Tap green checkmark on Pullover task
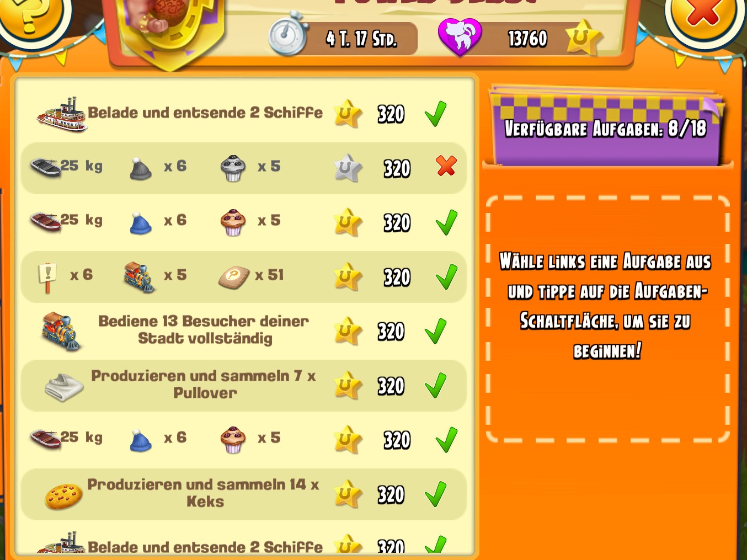This screenshot has height=560, width=747. 436,385
